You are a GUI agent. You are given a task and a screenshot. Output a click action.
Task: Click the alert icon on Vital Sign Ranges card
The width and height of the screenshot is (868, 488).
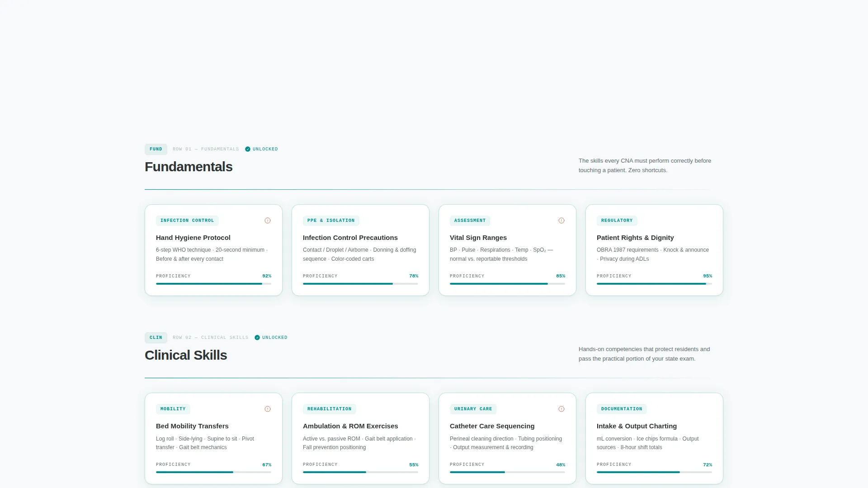tap(561, 221)
